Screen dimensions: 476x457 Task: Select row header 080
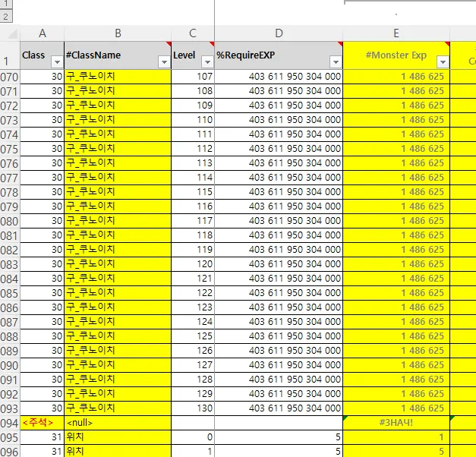tap(10, 221)
